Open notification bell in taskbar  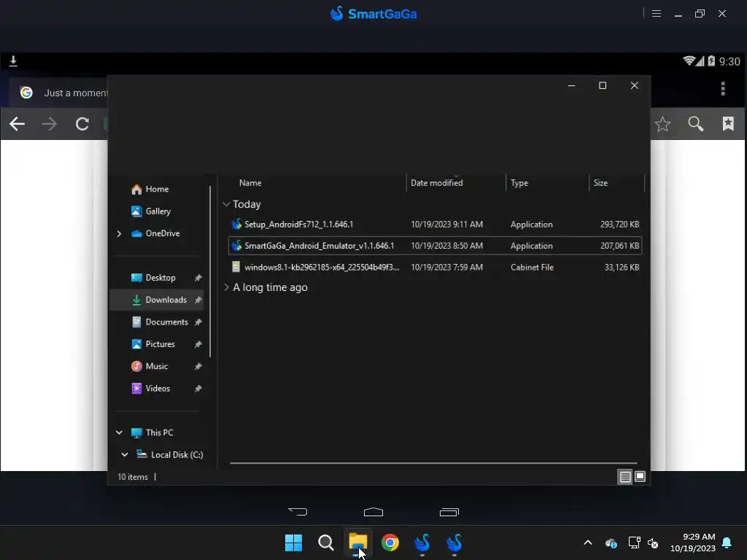pos(727,542)
